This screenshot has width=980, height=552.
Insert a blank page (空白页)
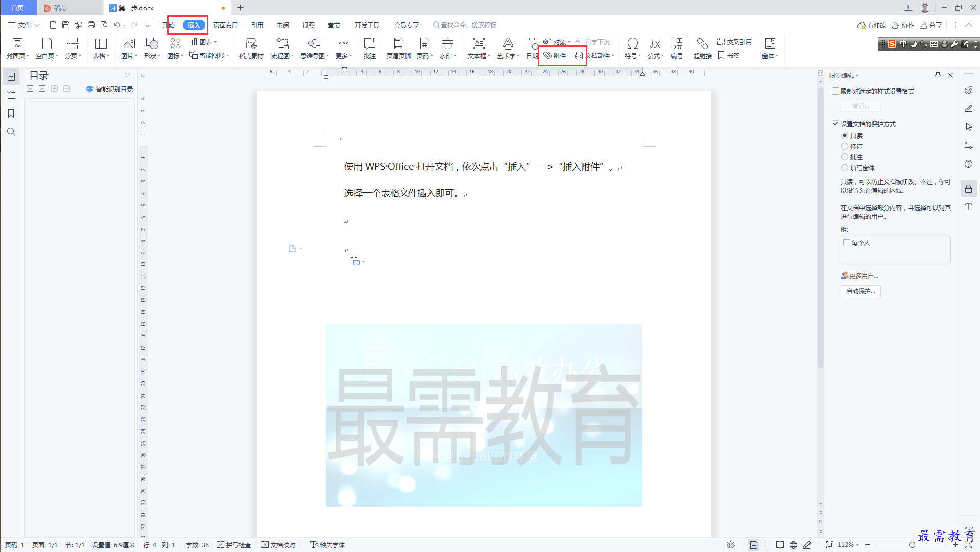click(x=46, y=49)
